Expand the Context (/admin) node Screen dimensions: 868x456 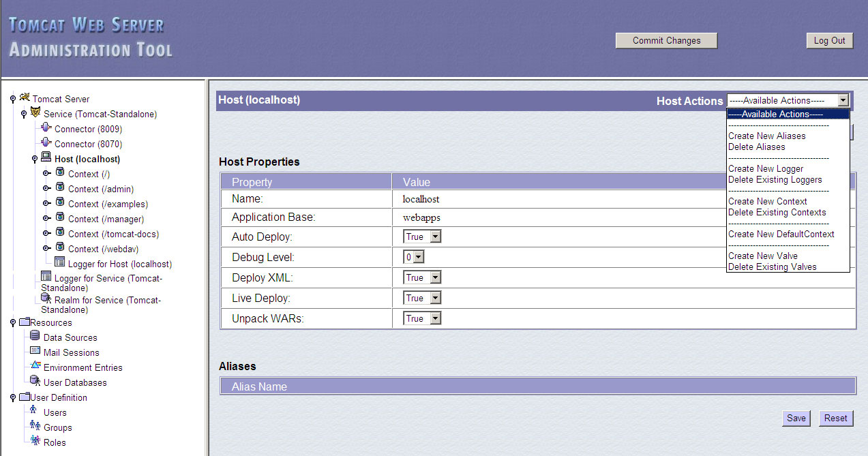click(x=47, y=189)
